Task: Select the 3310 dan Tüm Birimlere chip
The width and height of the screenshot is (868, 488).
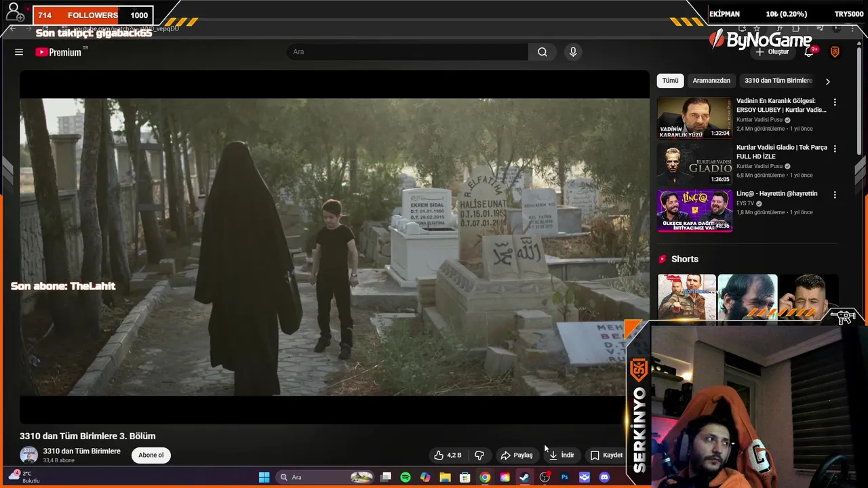Action: click(x=778, y=81)
